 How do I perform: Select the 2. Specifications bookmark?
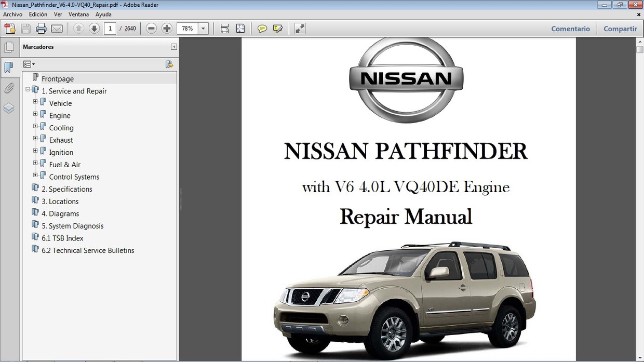point(67,189)
